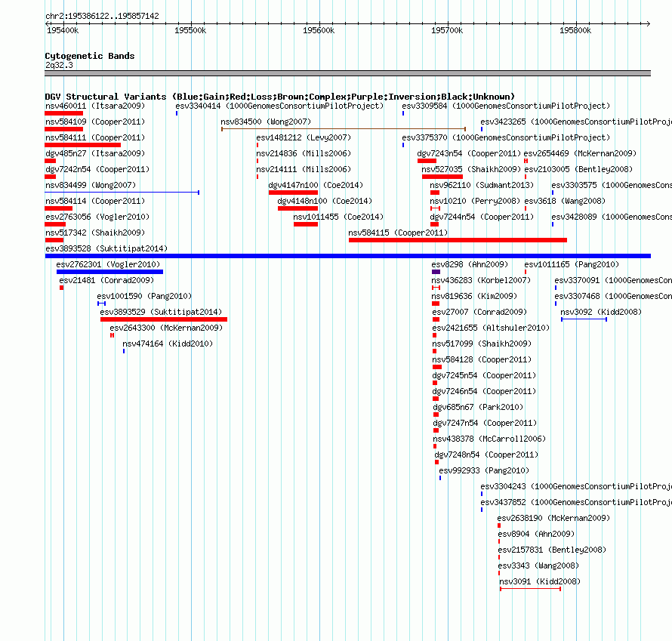Select esv3303575 variant label
The image size is (672, 641).
coord(612,185)
